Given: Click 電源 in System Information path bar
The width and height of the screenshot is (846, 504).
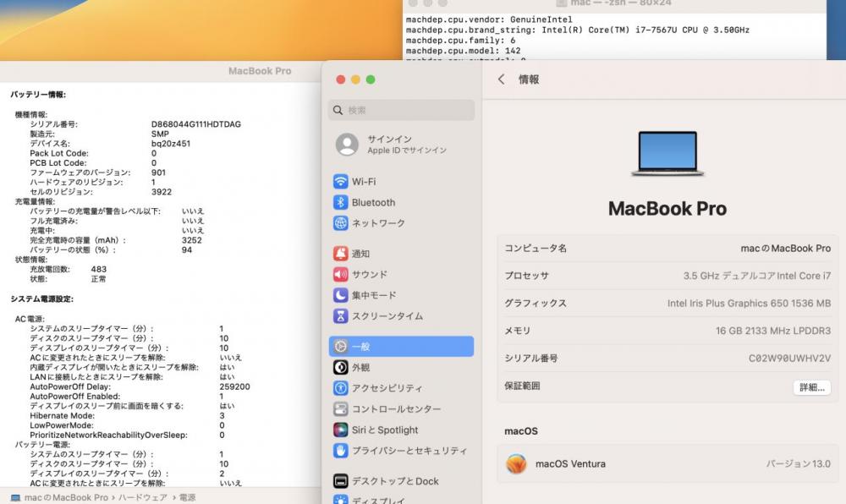Looking at the screenshot, I should (x=187, y=497).
